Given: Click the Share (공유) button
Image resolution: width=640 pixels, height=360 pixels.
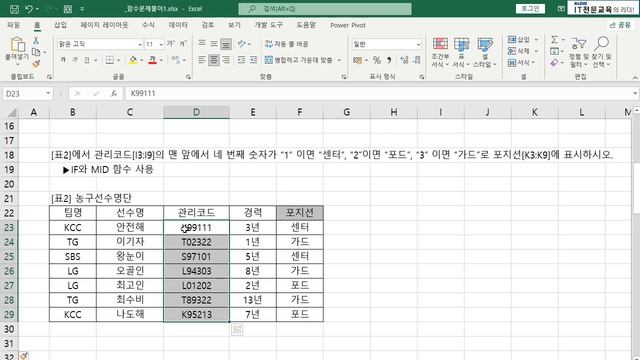Looking at the screenshot, I should pos(620,25).
